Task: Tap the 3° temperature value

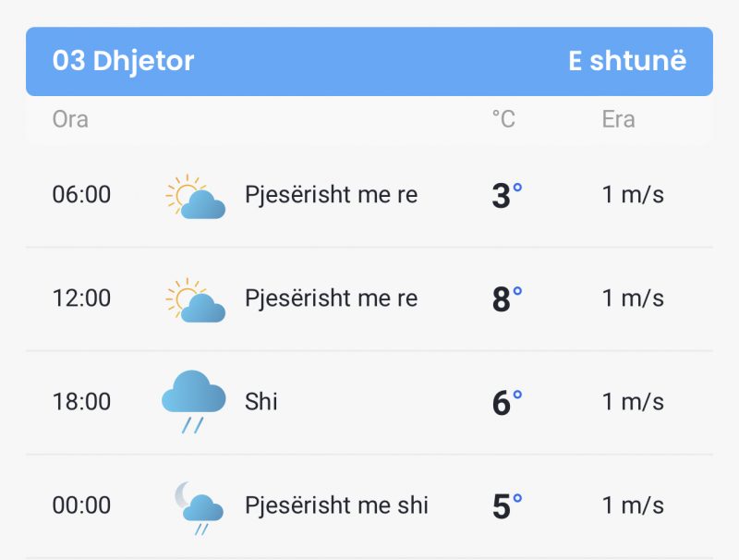Action: [x=506, y=195]
